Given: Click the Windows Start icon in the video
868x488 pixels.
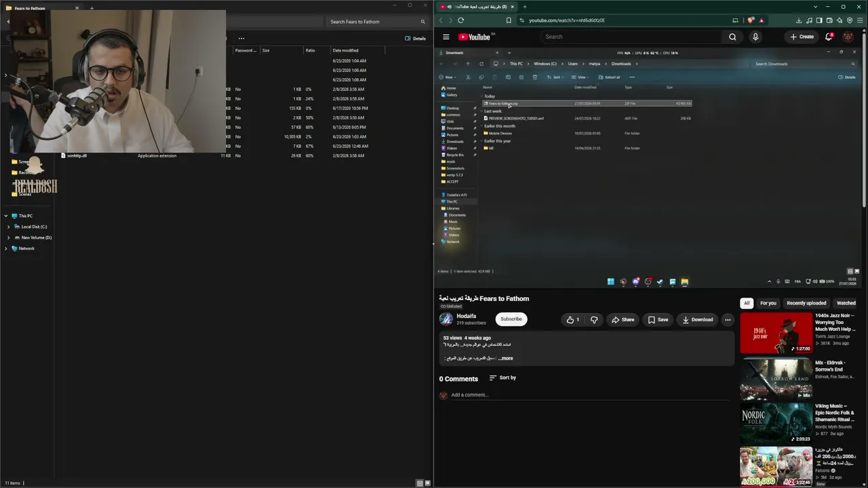Looking at the screenshot, I should pos(610,281).
